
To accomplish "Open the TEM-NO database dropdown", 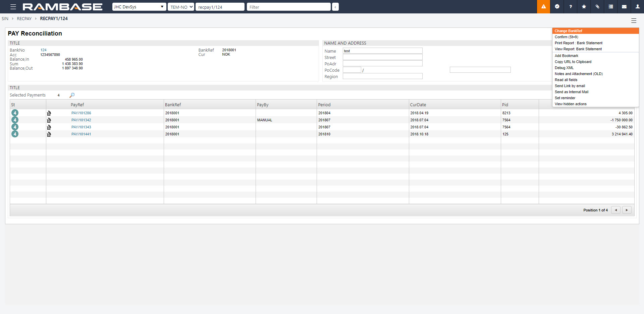I will [181, 7].
